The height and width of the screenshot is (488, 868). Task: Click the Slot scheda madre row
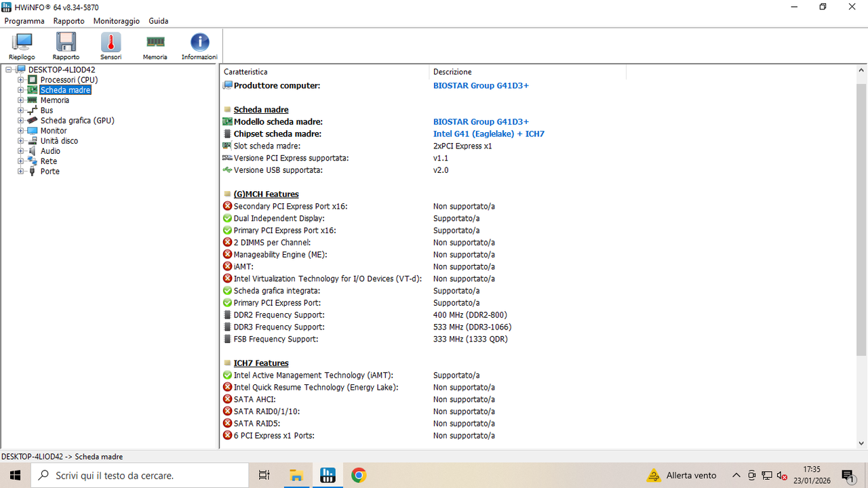point(538,146)
